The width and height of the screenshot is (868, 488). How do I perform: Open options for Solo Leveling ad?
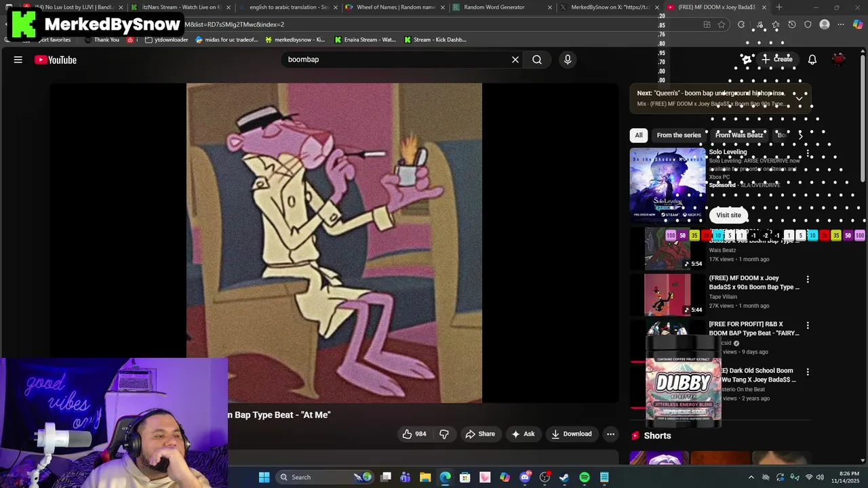[807, 152]
